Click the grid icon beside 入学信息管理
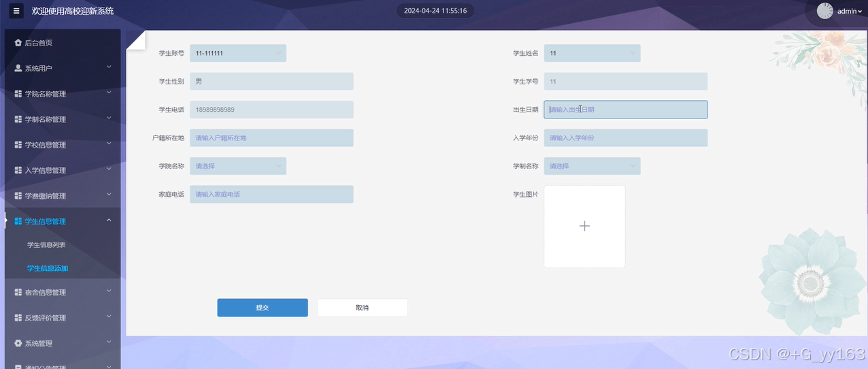The width and height of the screenshot is (868, 369). 18,170
